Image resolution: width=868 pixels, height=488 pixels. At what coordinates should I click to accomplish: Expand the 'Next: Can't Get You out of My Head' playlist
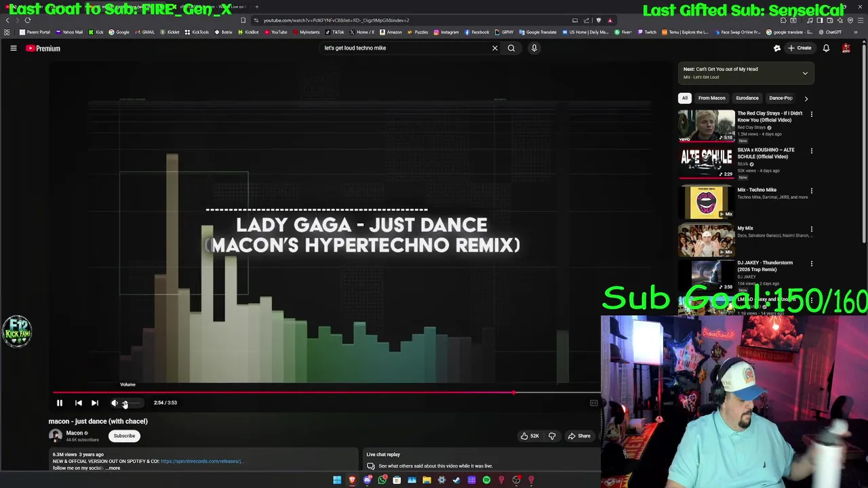pos(805,73)
